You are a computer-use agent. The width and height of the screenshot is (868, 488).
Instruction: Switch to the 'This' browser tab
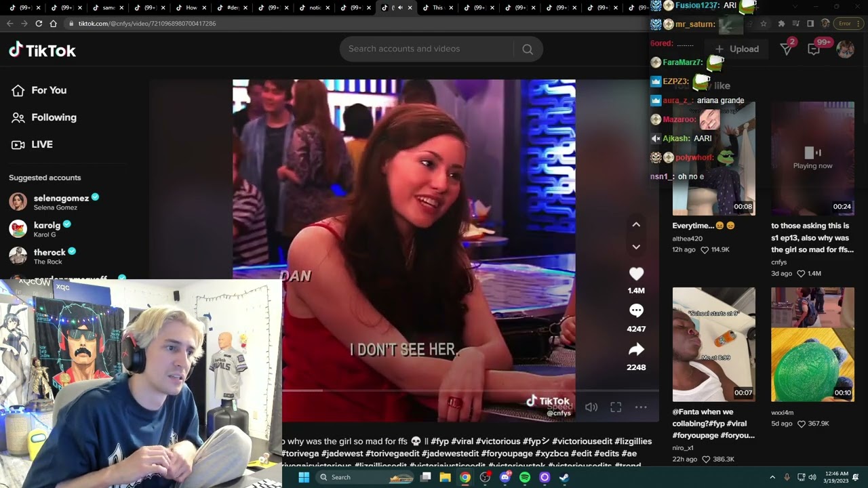[437, 7]
